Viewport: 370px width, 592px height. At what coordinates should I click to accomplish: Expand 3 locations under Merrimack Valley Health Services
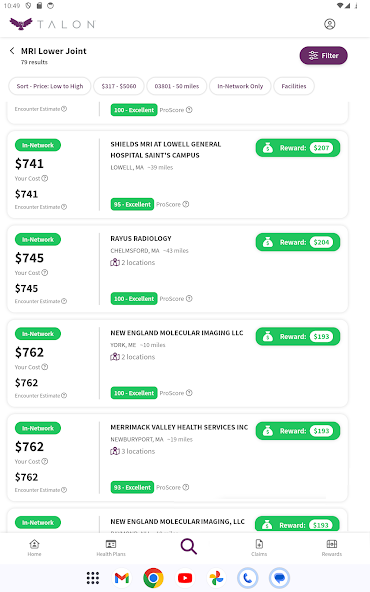click(133, 451)
